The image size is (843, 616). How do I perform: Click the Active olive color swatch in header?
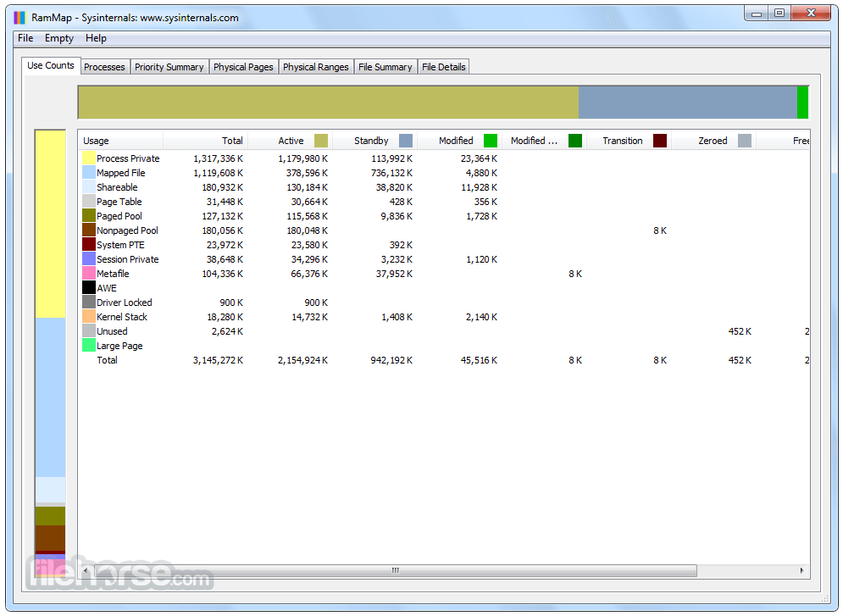coord(321,141)
